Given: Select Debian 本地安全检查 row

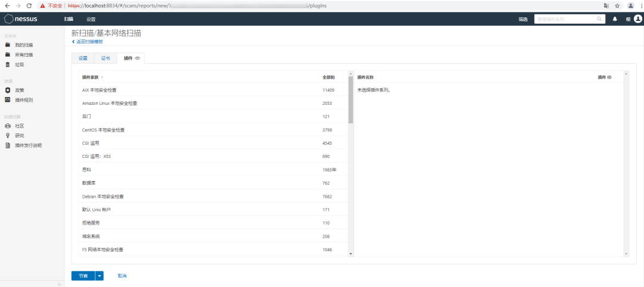Looking at the screenshot, I should [213, 196].
